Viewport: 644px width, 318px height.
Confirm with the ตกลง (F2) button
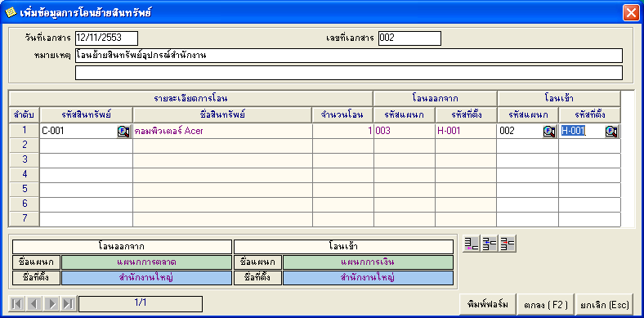[x=546, y=304]
